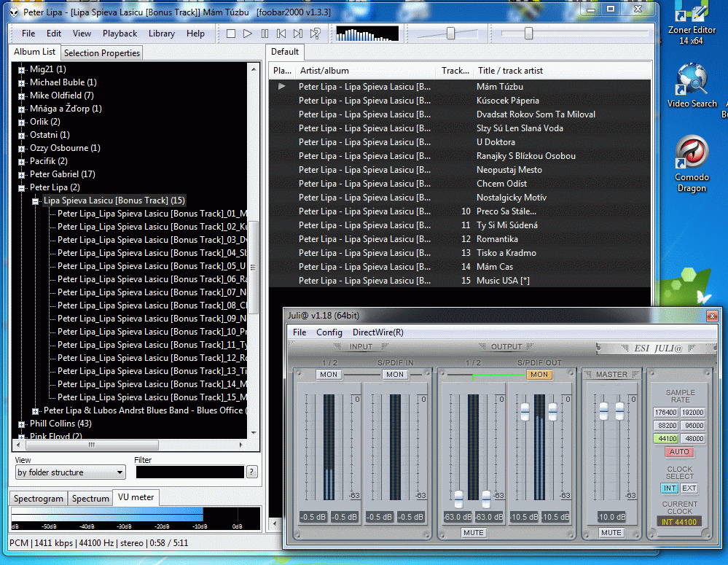This screenshot has width=728, height=565.
Task: Click the album list horizontal scrollbar
Action: (92, 445)
